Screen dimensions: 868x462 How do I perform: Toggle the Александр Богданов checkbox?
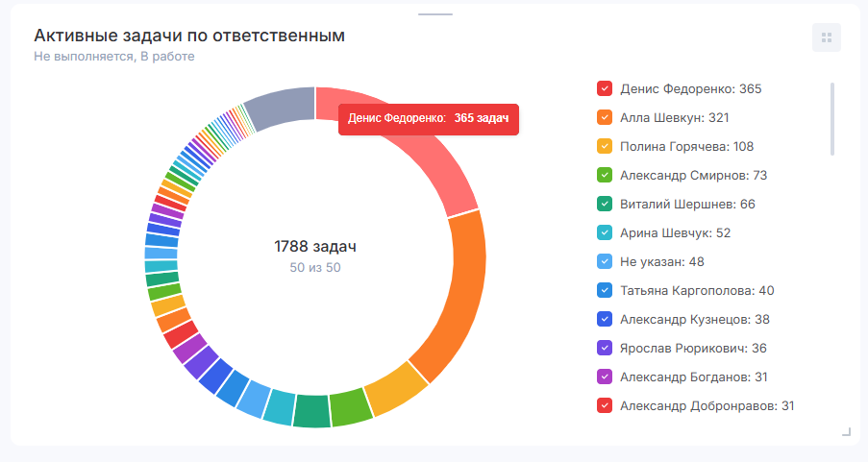click(605, 377)
